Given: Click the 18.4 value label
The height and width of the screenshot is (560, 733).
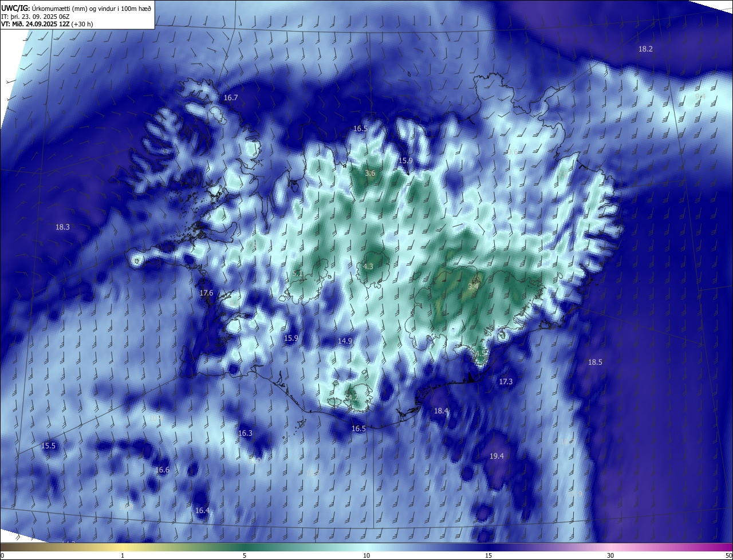Looking at the screenshot, I should coord(441,411).
